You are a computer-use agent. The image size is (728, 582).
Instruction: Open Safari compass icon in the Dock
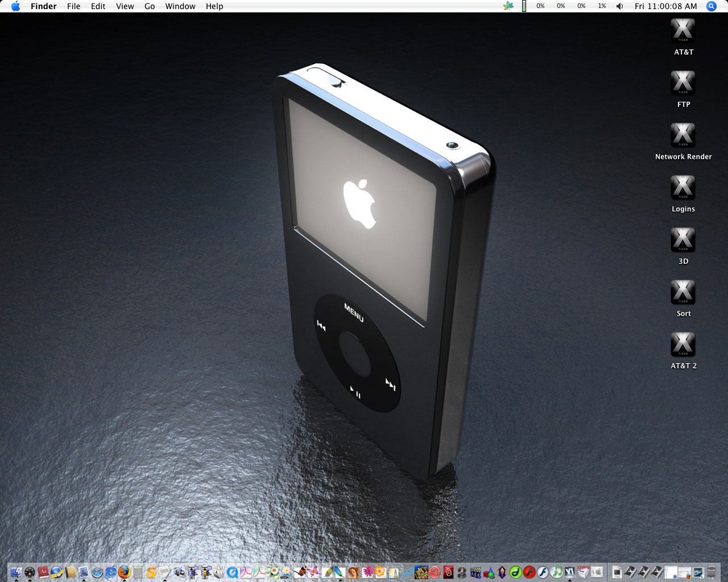tap(97, 572)
